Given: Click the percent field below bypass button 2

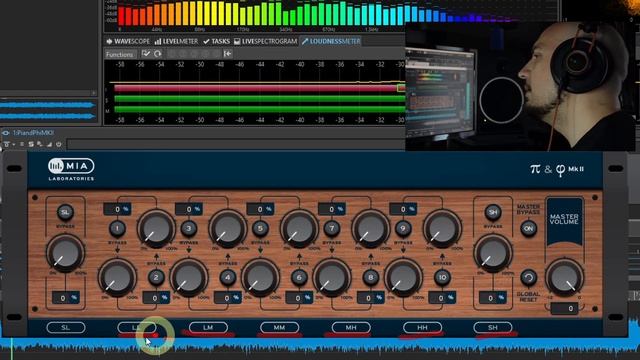Looking at the screenshot, I should [156, 298].
